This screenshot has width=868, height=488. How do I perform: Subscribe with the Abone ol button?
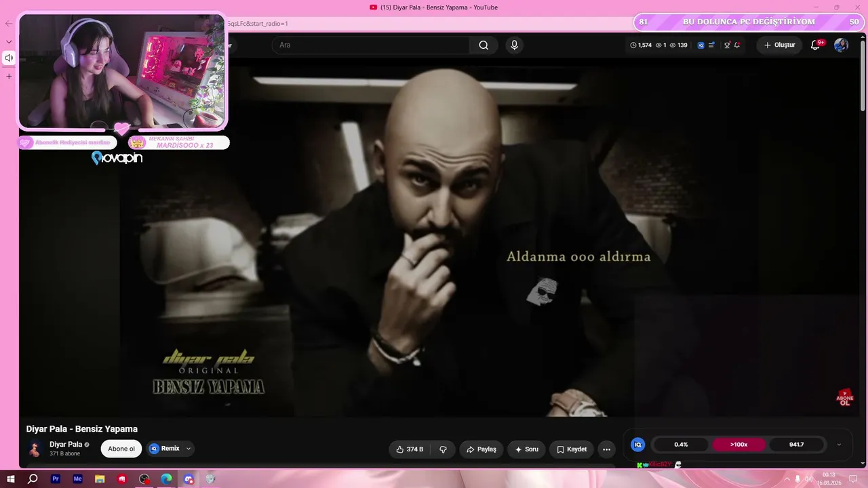(x=121, y=449)
